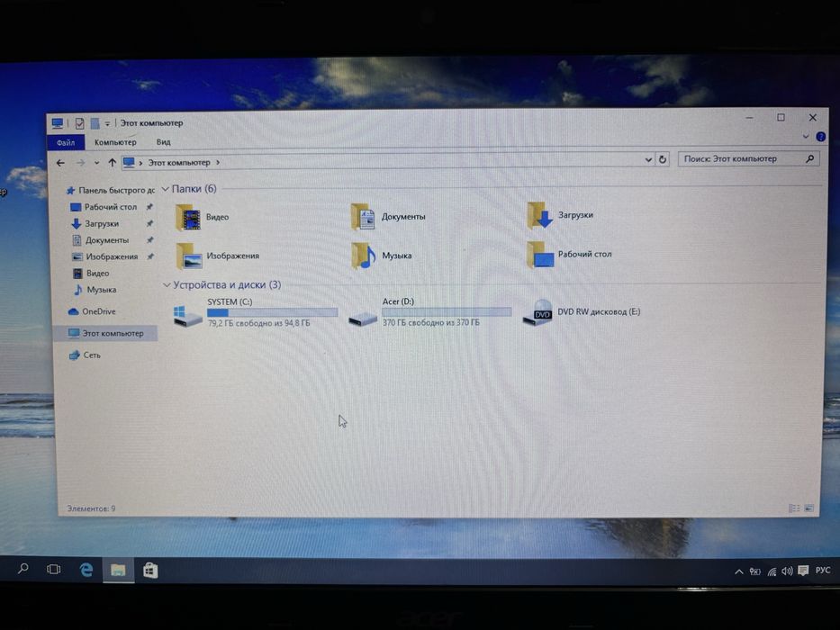Open the Видео folder icon
The width and height of the screenshot is (840, 630).
coord(188,218)
